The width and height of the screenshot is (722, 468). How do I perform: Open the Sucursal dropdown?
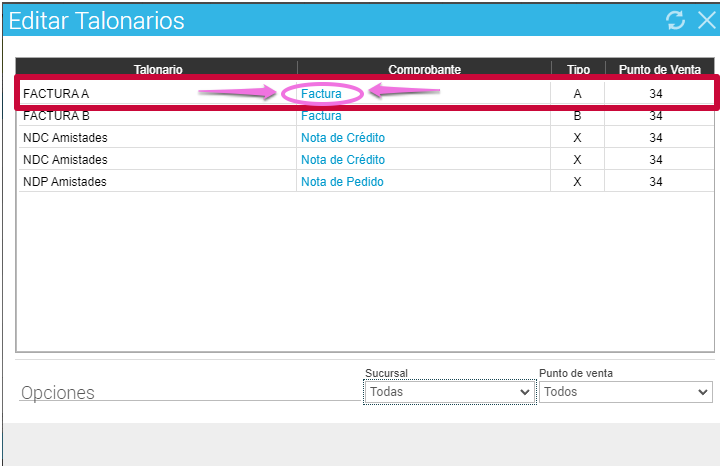click(449, 392)
